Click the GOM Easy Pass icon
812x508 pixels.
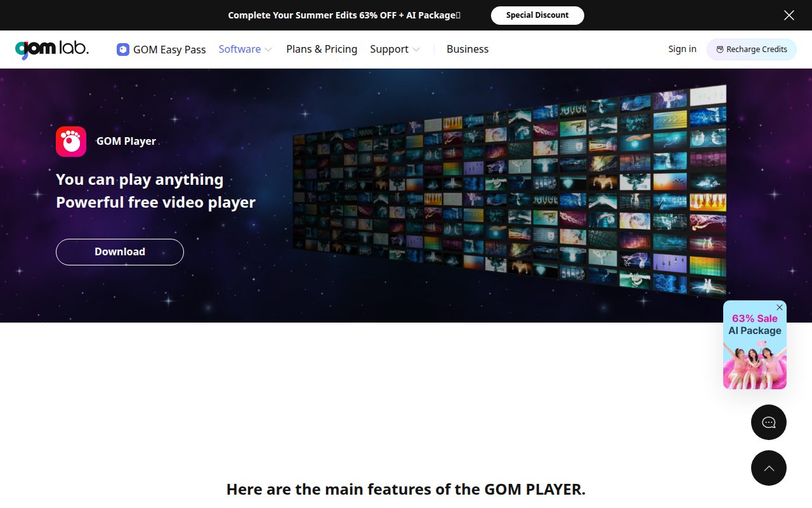pos(123,50)
